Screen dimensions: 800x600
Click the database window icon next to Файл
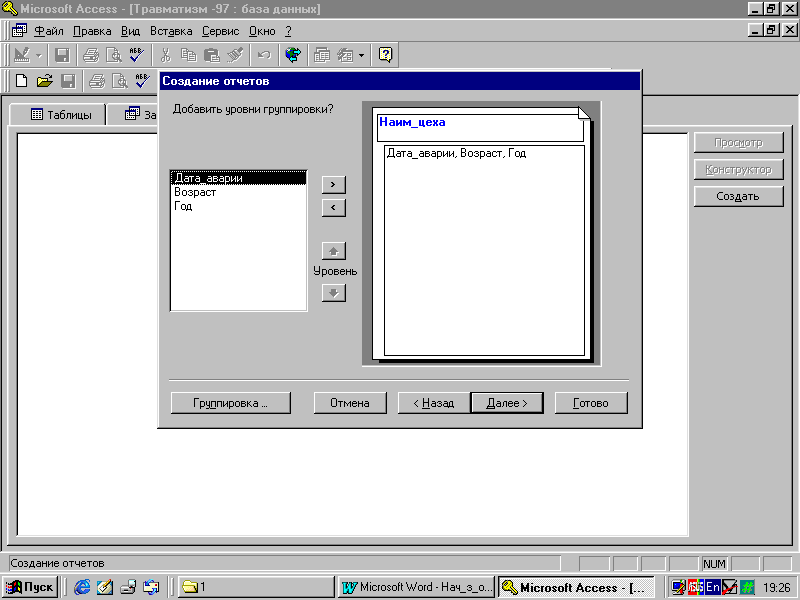[19, 31]
